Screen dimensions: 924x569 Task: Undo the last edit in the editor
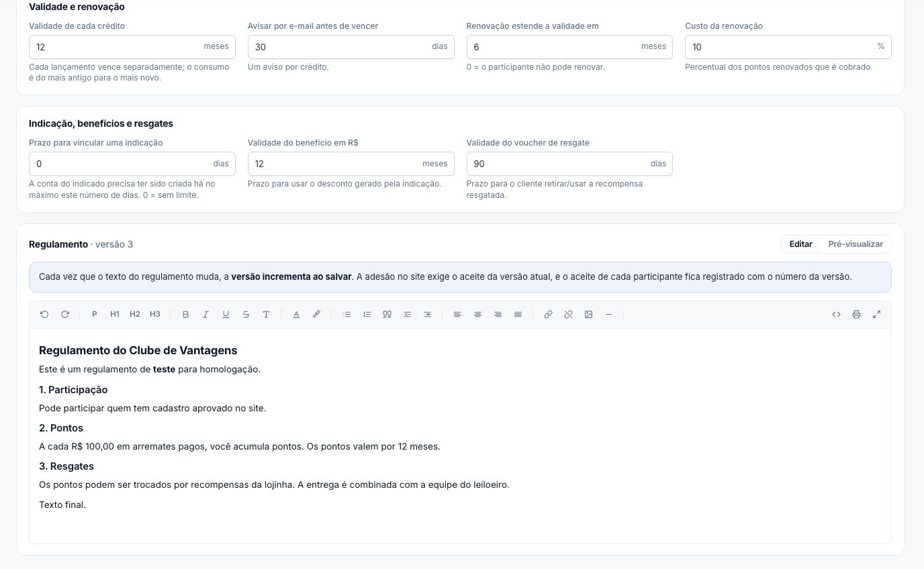coord(44,314)
